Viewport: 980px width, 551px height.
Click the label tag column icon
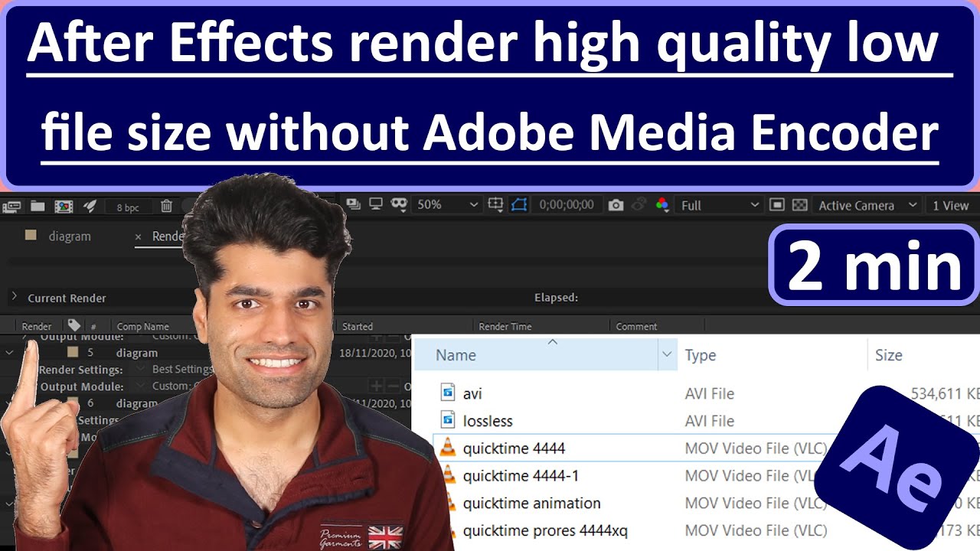coord(74,325)
